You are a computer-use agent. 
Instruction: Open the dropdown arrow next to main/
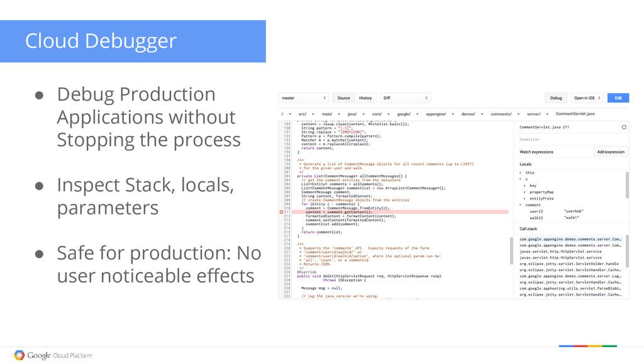click(x=339, y=114)
